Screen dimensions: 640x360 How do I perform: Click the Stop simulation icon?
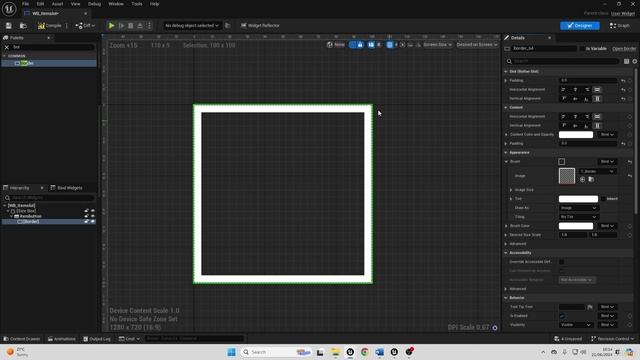pyautogui.click(x=131, y=26)
